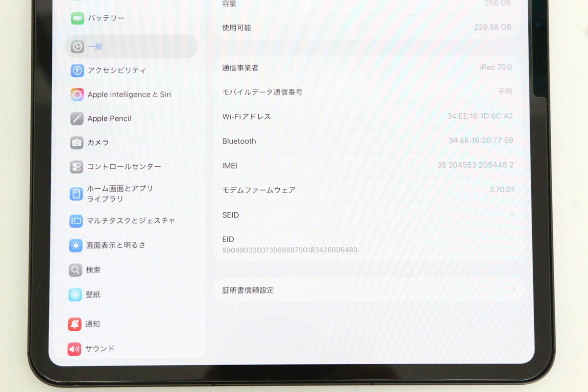Tap the モバイルデータ通信番号 label

coord(262,92)
